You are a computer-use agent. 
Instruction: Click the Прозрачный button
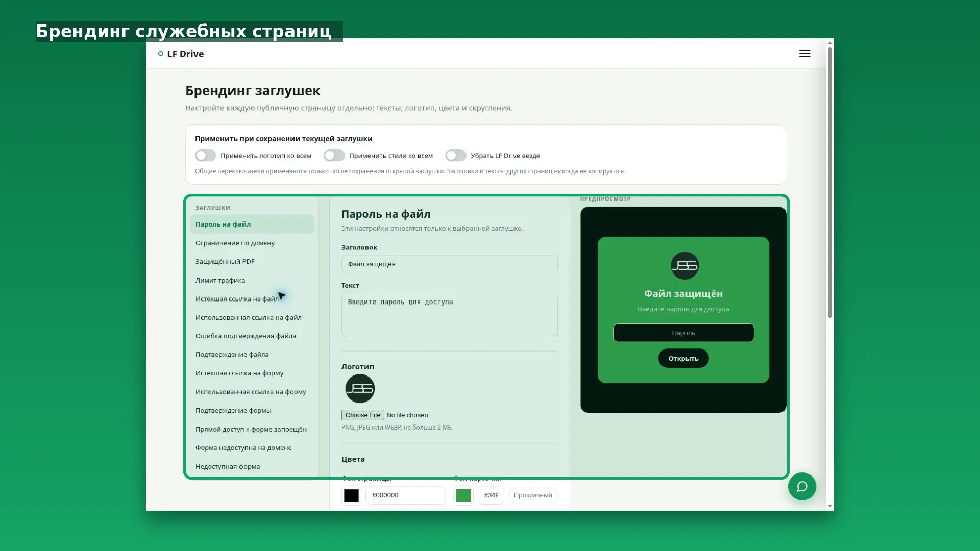533,495
